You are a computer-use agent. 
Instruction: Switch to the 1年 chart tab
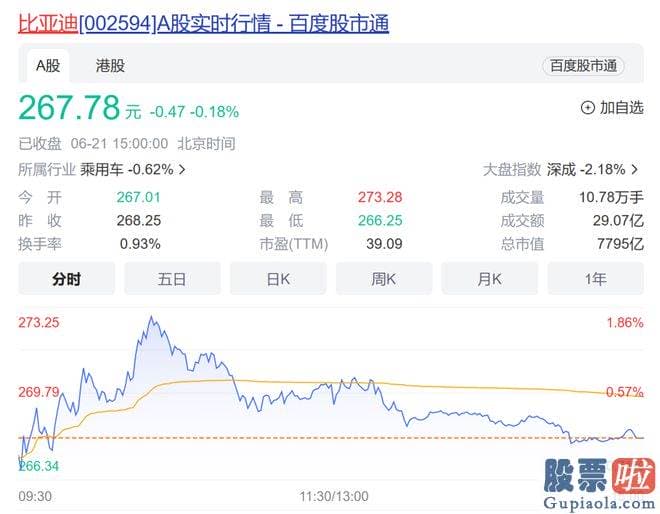[596, 279]
